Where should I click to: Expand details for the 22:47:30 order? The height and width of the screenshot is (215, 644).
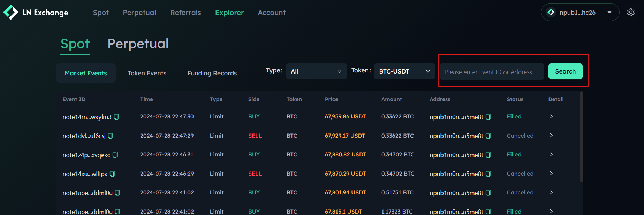coord(551,117)
